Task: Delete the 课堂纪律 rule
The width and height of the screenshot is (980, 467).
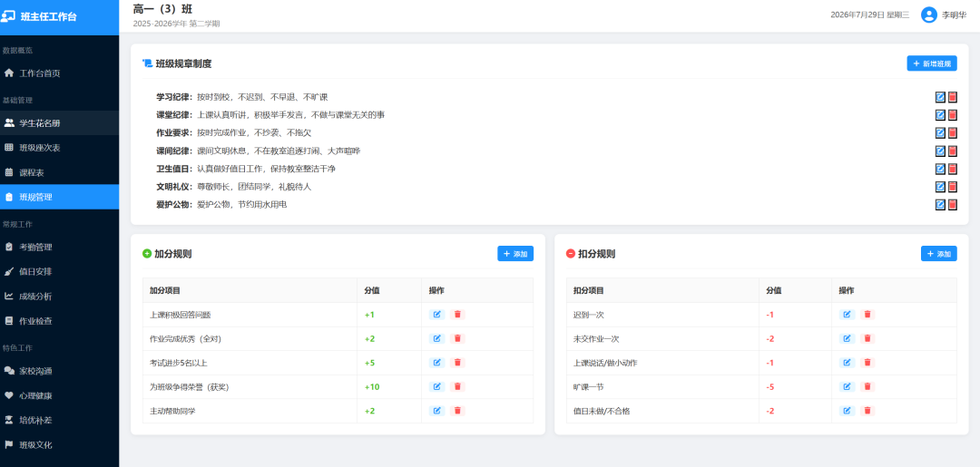Action: tap(953, 115)
